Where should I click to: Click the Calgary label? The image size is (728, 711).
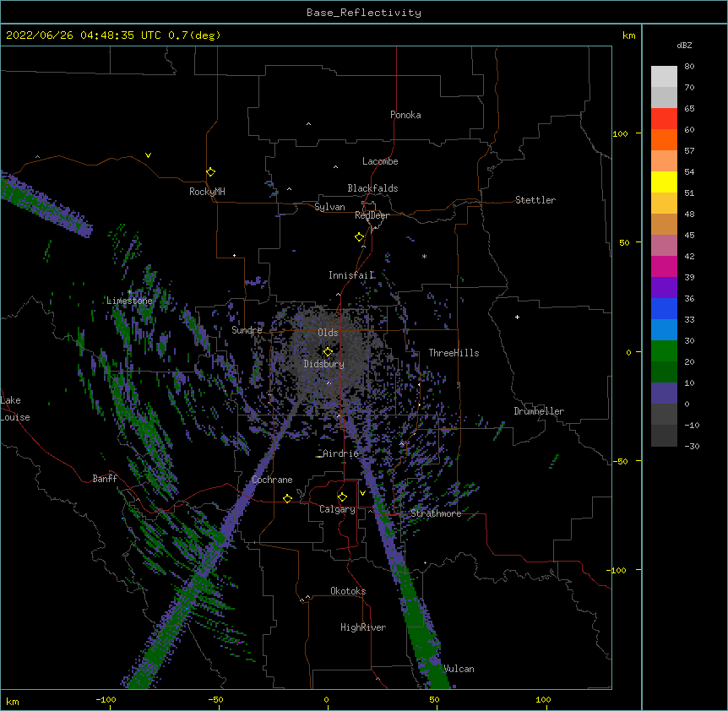click(338, 509)
